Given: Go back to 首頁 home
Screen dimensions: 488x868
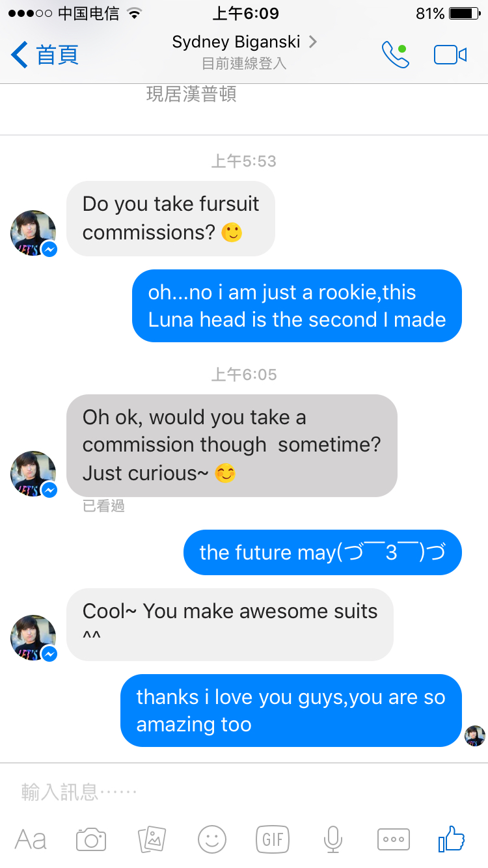Looking at the screenshot, I should click(x=46, y=55).
